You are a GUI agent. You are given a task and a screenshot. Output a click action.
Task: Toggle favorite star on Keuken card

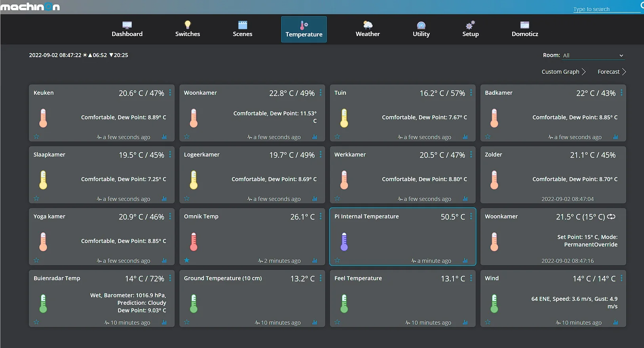(36, 137)
